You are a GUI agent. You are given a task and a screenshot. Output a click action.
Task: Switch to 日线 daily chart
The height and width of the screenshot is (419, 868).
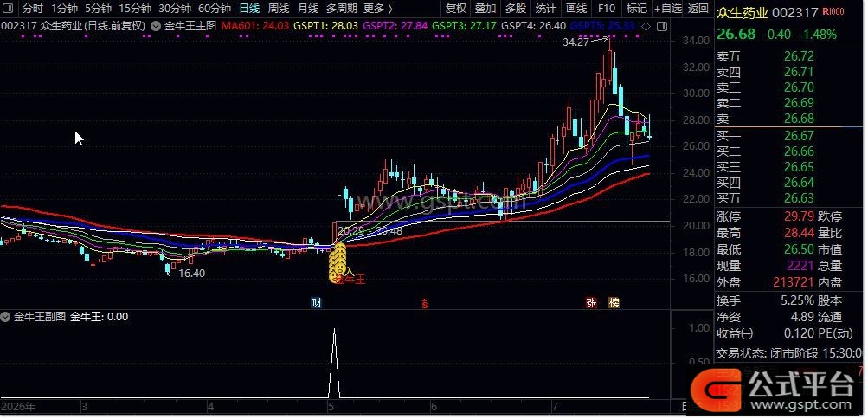[249, 9]
